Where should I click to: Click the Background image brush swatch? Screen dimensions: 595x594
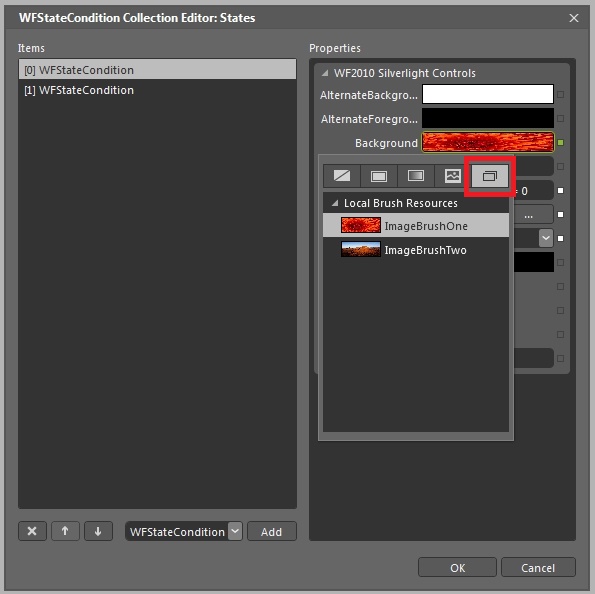(x=488, y=142)
